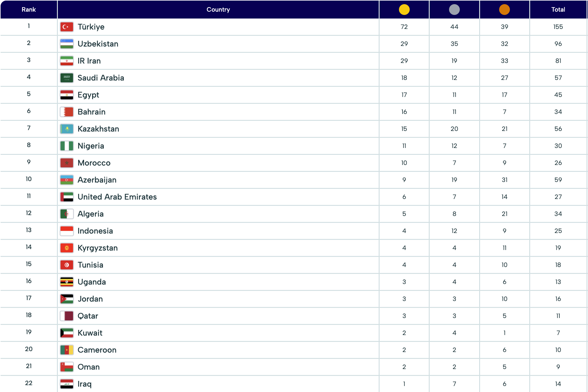Click the Country column header
This screenshot has width=588, height=392.
click(x=218, y=10)
